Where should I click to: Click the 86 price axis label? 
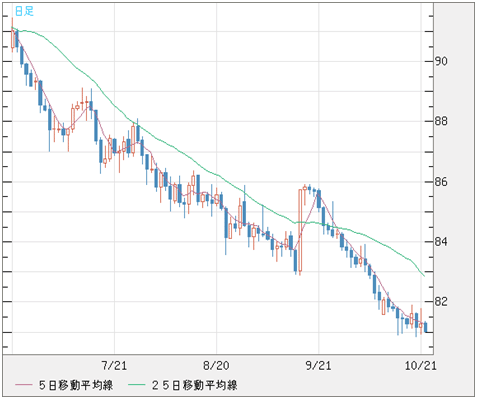point(441,182)
